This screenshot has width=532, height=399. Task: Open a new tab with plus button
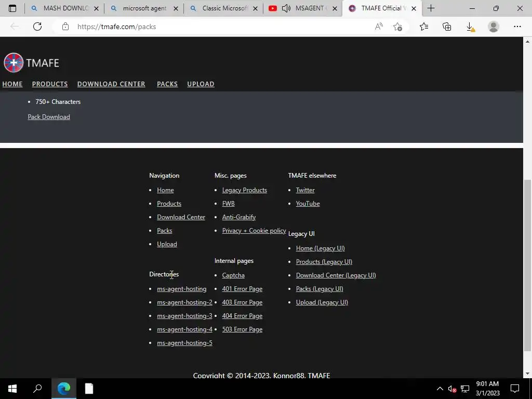point(431,8)
